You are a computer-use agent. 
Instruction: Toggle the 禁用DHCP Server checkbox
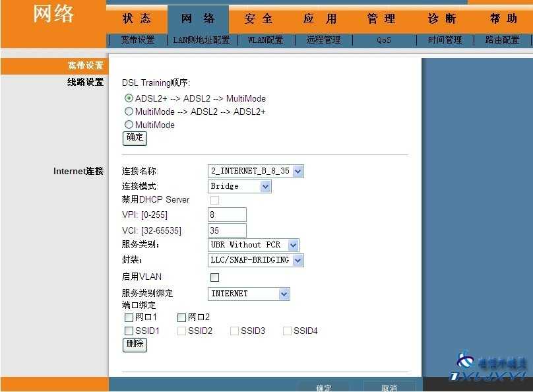point(214,200)
